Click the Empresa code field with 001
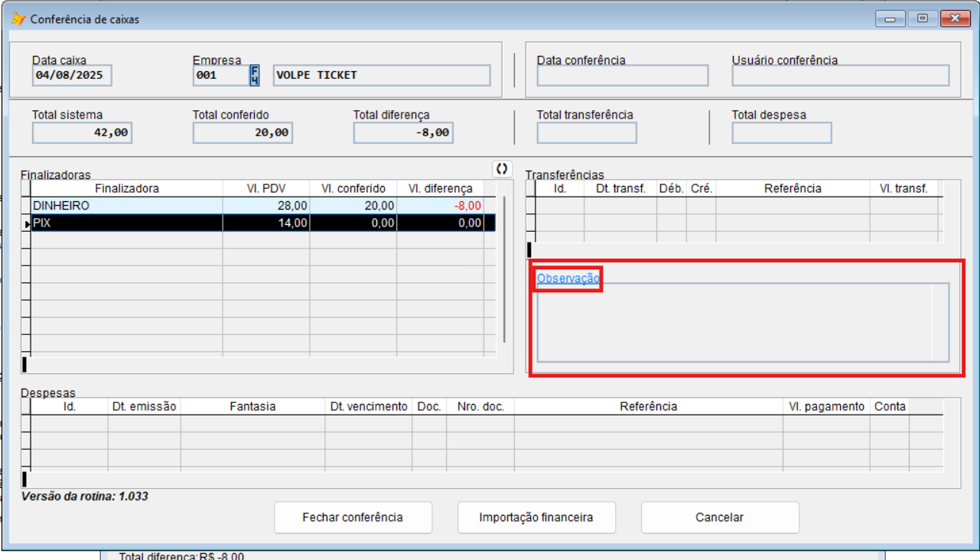This screenshot has width=980, height=560. [x=220, y=75]
